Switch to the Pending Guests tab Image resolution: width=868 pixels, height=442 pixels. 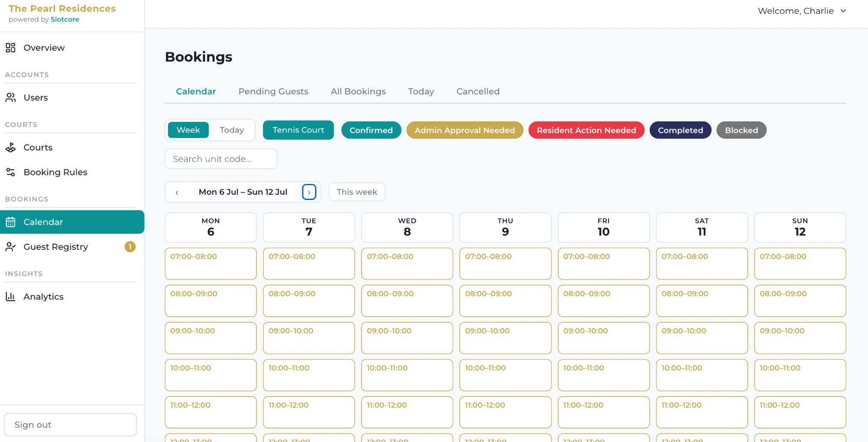coord(273,92)
